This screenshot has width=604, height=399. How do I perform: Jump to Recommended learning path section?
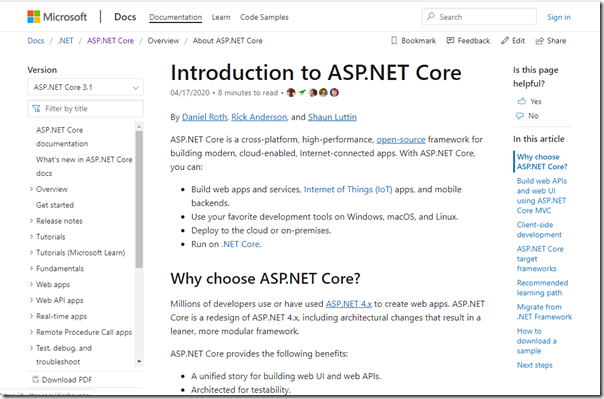point(542,288)
